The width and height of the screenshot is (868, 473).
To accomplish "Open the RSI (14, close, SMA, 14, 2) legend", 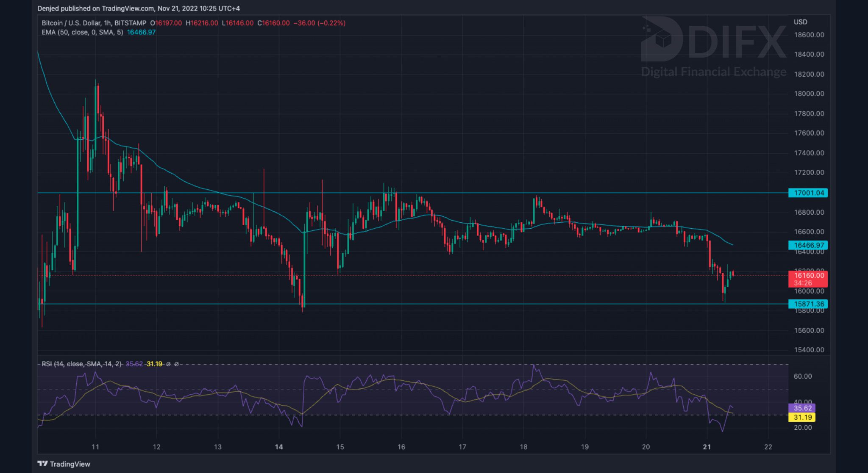I will (x=81, y=364).
